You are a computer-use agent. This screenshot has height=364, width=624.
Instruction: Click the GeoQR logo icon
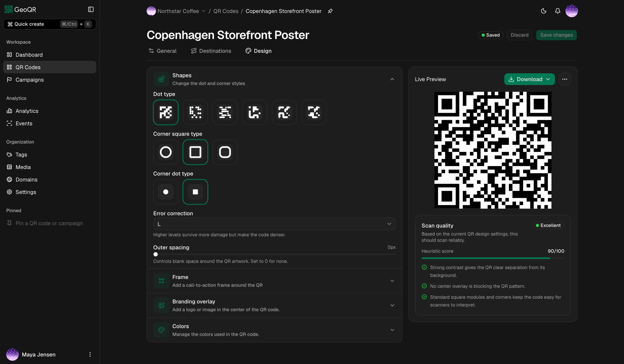(x=9, y=10)
